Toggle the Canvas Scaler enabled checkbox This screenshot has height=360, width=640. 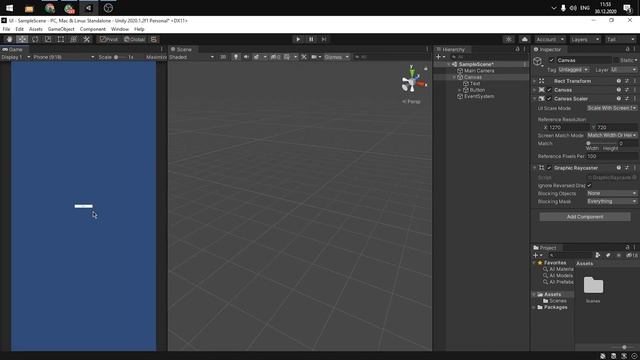[x=549, y=99]
